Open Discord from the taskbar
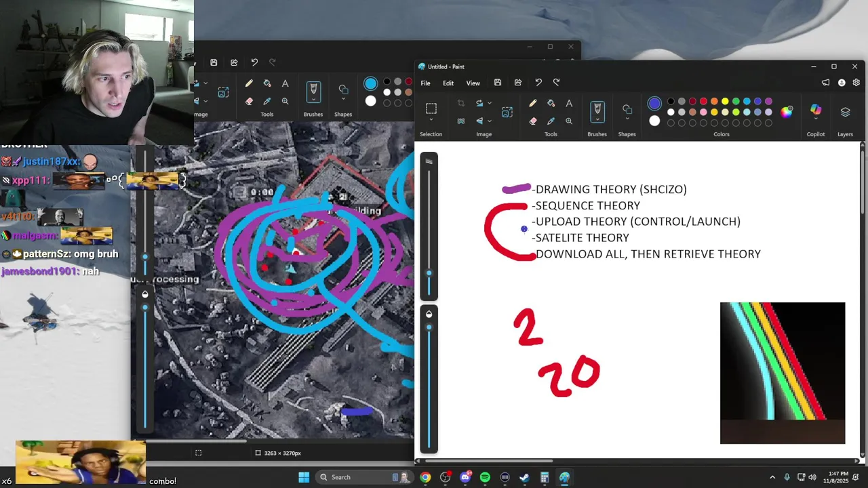Image resolution: width=868 pixels, height=488 pixels. 465,477
